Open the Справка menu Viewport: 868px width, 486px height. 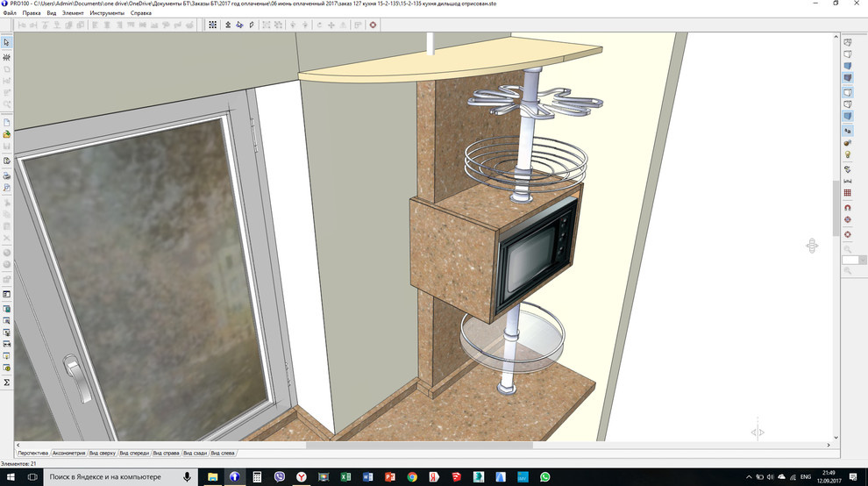[x=140, y=13]
